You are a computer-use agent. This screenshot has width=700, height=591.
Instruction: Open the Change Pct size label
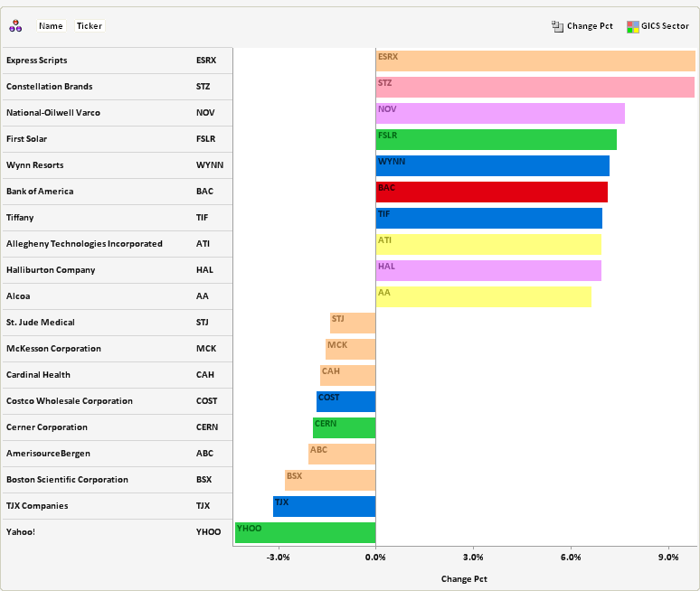[x=590, y=26]
